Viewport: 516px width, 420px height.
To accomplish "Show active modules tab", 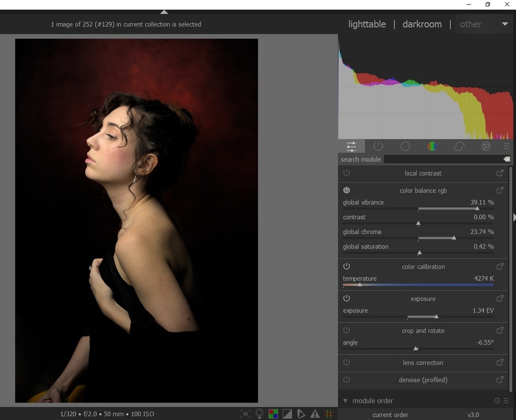I will pos(378,147).
